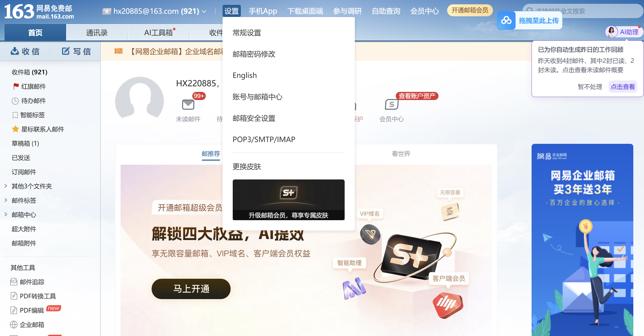The height and width of the screenshot is (336, 644).
Task: Open pending mail clock icon
Action: coord(15,101)
